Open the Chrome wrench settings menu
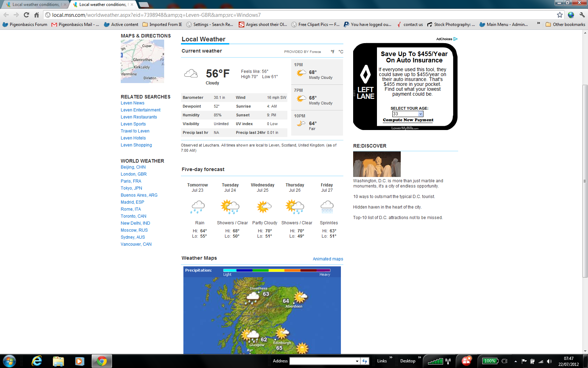Image resolution: width=588 pixels, height=368 pixels. [582, 15]
